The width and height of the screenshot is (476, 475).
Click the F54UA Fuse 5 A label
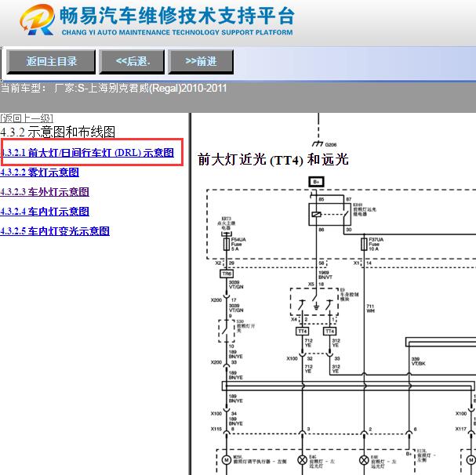pos(238,244)
